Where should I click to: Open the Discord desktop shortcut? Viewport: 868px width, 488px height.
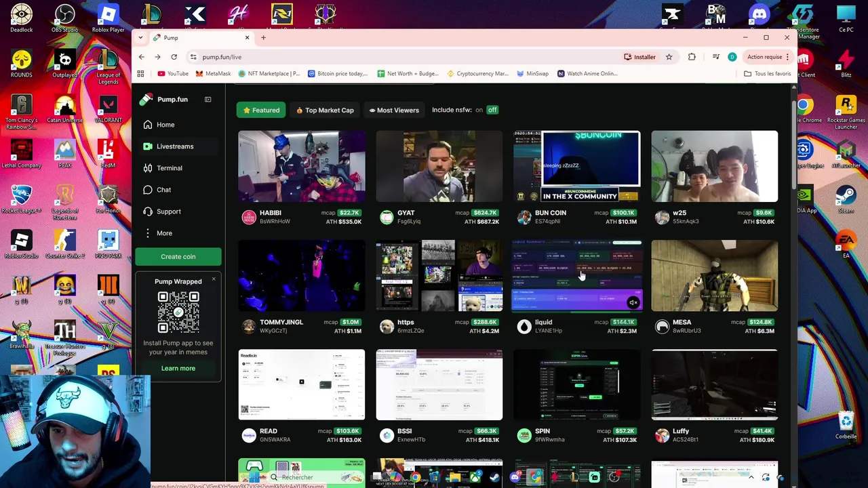759,18
